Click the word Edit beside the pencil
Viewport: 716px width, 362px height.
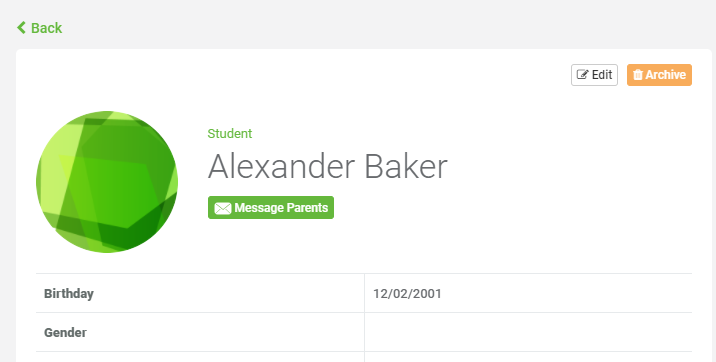click(x=602, y=75)
